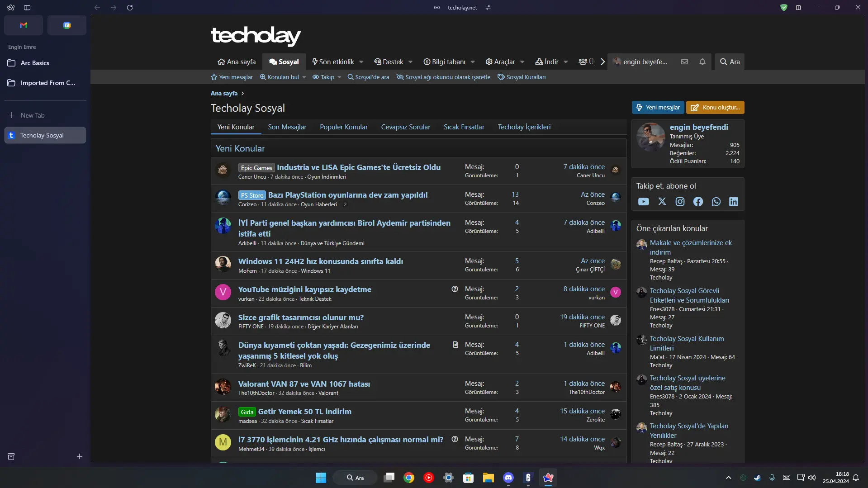Expand the İndir dropdown arrow
The width and height of the screenshot is (868, 488).
tap(566, 62)
